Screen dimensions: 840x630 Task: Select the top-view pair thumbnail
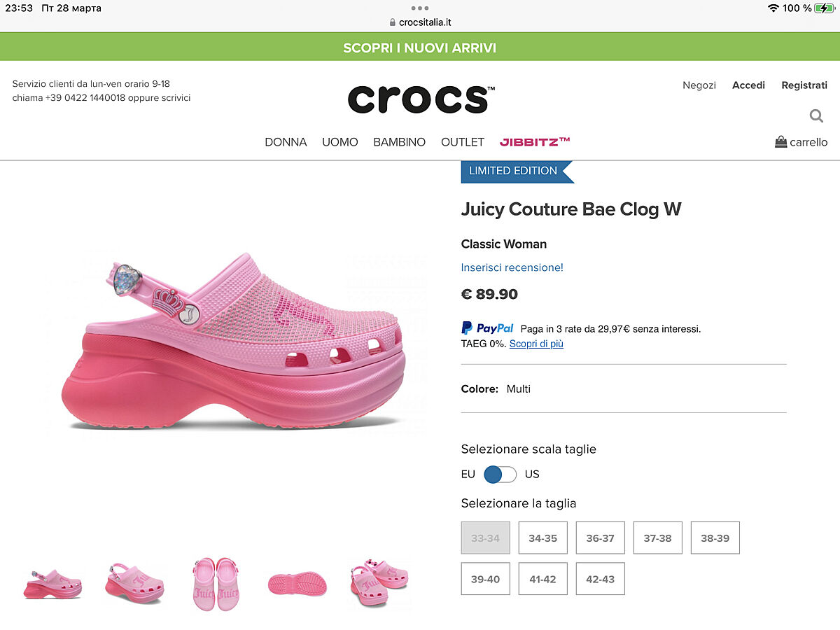(x=216, y=584)
